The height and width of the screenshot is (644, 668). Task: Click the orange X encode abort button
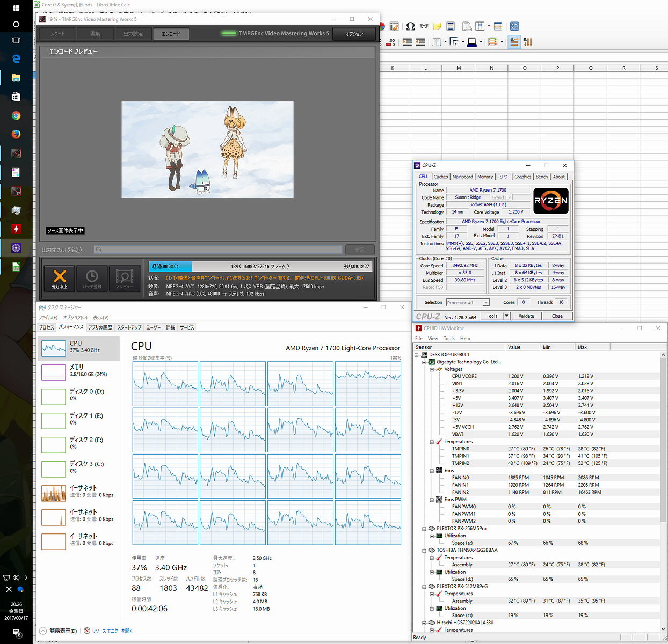pos(60,279)
